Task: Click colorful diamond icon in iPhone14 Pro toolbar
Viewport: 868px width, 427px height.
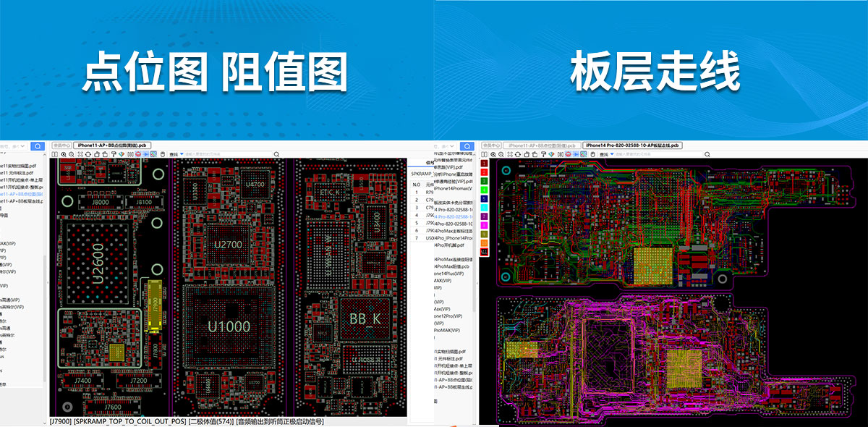Action: (x=551, y=154)
